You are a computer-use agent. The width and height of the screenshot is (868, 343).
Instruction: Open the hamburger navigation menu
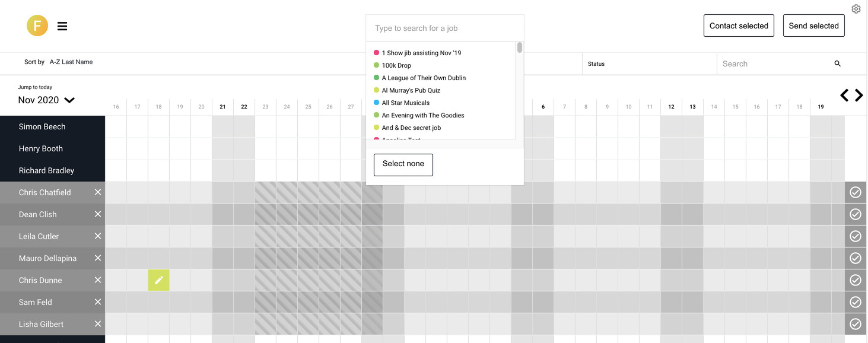62,26
